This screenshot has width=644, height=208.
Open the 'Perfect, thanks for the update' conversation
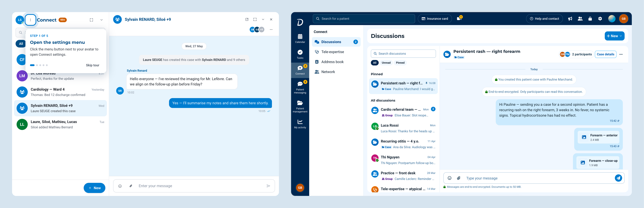pos(61,76)
